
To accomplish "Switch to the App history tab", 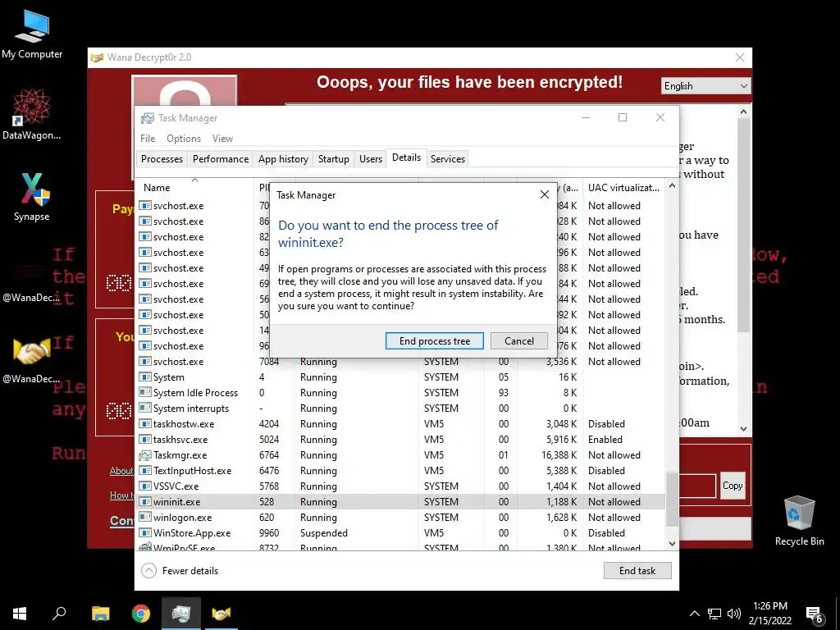I will point(283,159).
